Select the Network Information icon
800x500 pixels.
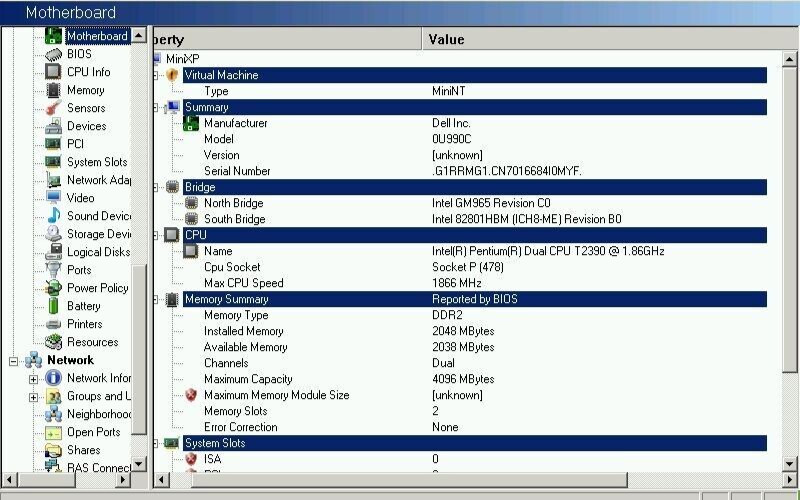click(x=53, y=378)
